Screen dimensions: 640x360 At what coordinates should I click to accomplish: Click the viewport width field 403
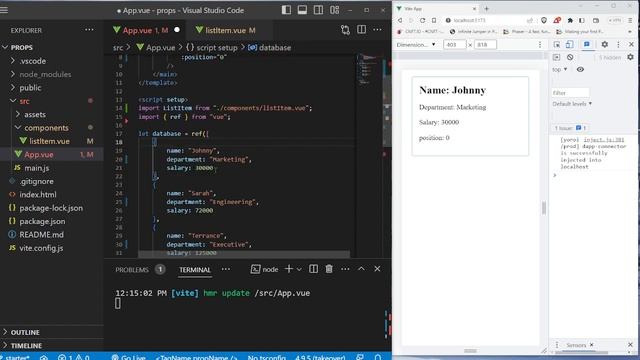[454, 44]
